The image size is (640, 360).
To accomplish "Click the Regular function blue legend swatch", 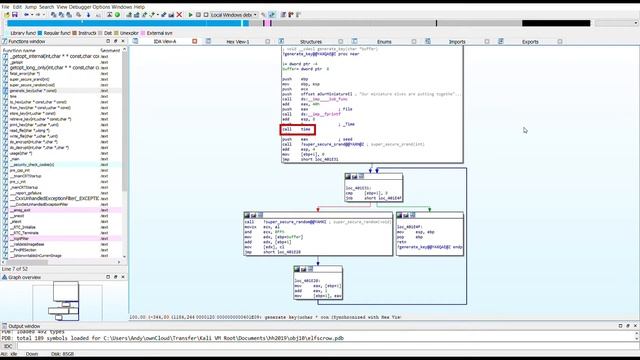I will [40, 33].
